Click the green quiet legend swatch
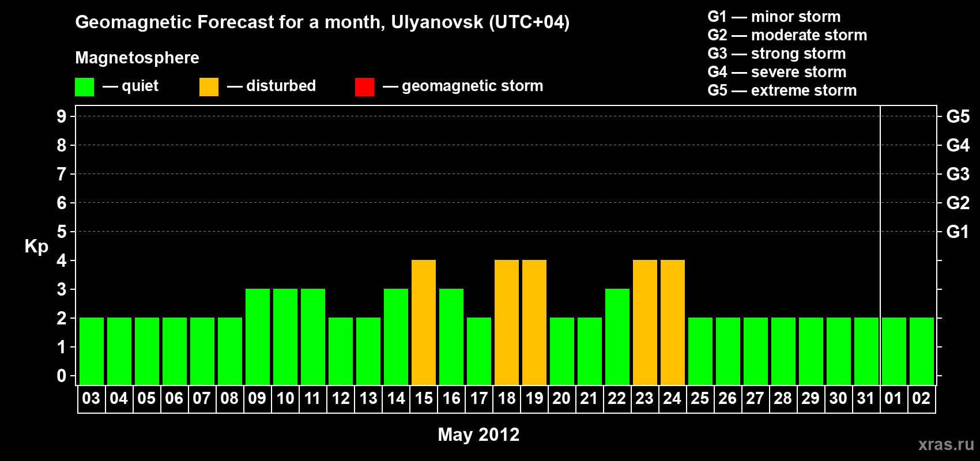Viewport: 980px width, 461px height. pos(84,87)
